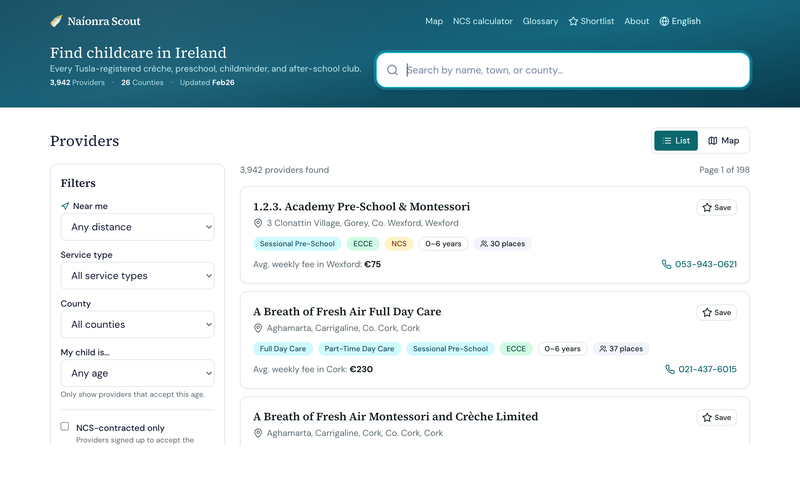Click the Naíonra Scout site title
This screenshot has width=800, height=500.
coord(104,21)
